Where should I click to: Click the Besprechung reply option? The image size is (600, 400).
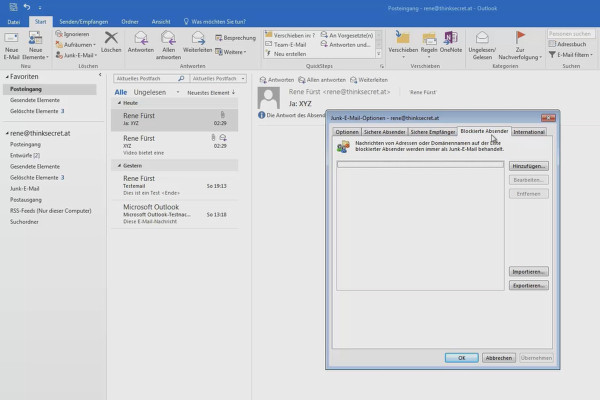(235, 38)
